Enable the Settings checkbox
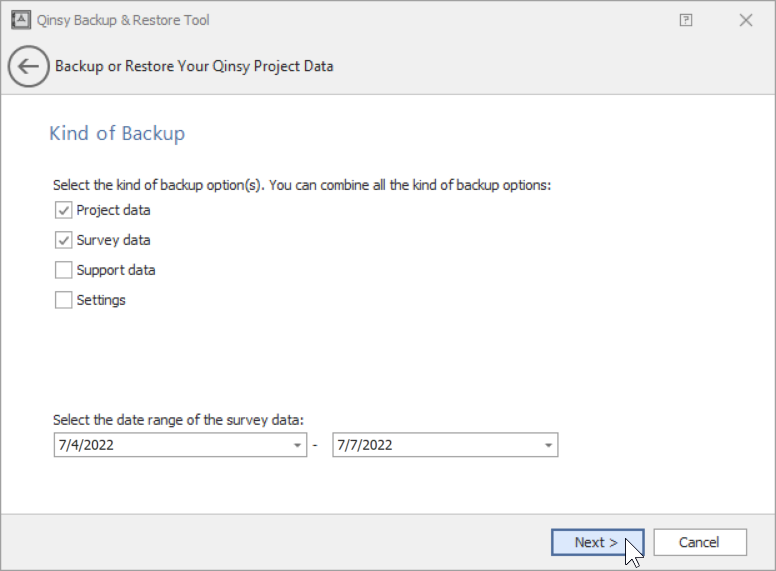This screenshot has width=776, height=571. (x=64, y=300)
